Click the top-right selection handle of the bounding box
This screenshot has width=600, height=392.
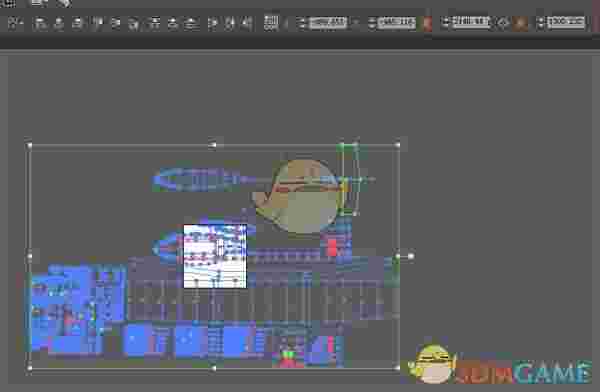tap(397, 145)
